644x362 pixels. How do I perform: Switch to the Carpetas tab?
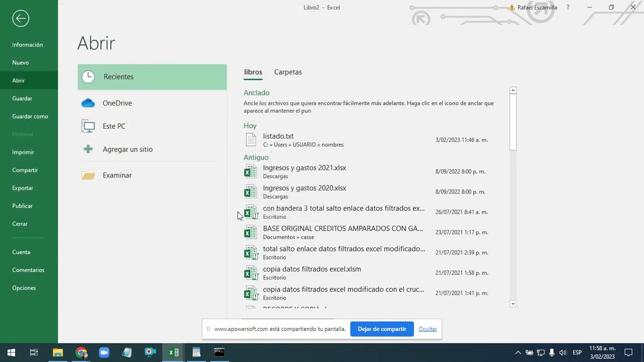pyautogui.click(x=288, y=72)
